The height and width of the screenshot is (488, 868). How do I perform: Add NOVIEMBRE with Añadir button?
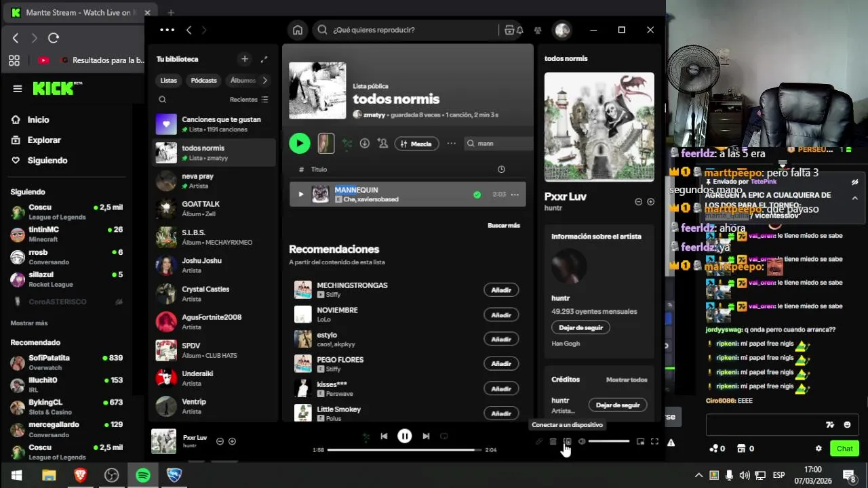click(501, 315)
